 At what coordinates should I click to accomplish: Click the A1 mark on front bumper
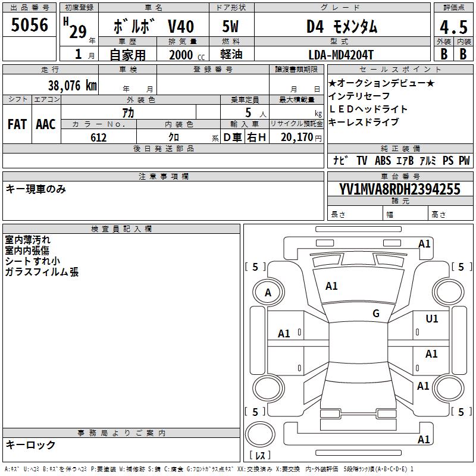(x=424, y=244)
